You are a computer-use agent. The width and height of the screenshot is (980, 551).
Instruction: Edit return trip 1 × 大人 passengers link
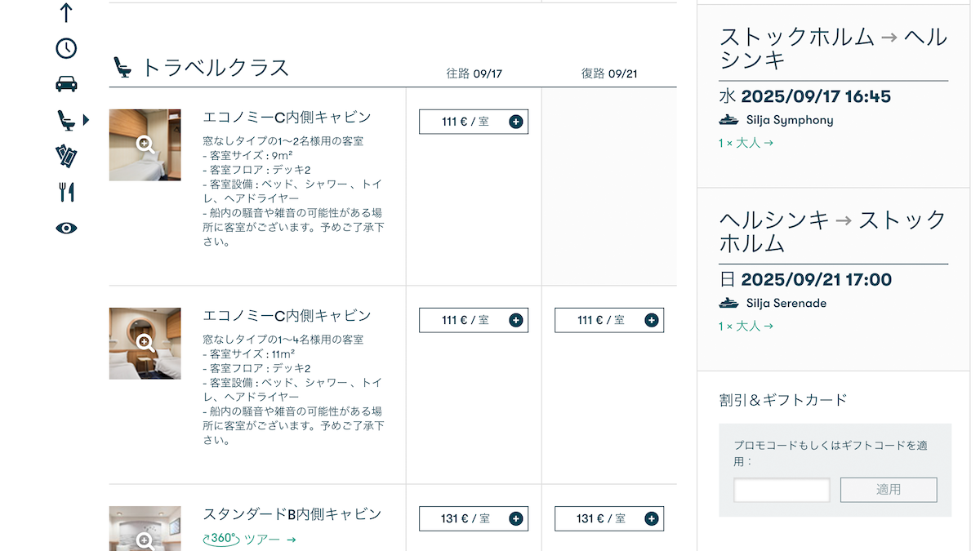click(746, 326)
